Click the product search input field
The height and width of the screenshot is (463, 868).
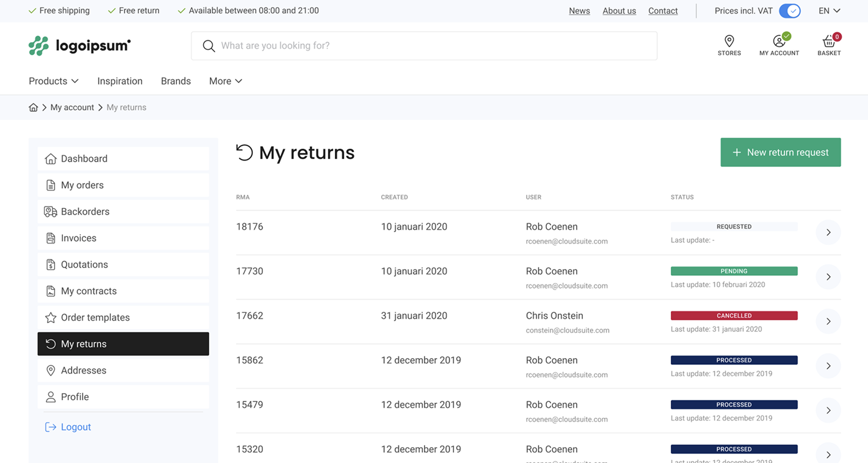tap(432, 46)
